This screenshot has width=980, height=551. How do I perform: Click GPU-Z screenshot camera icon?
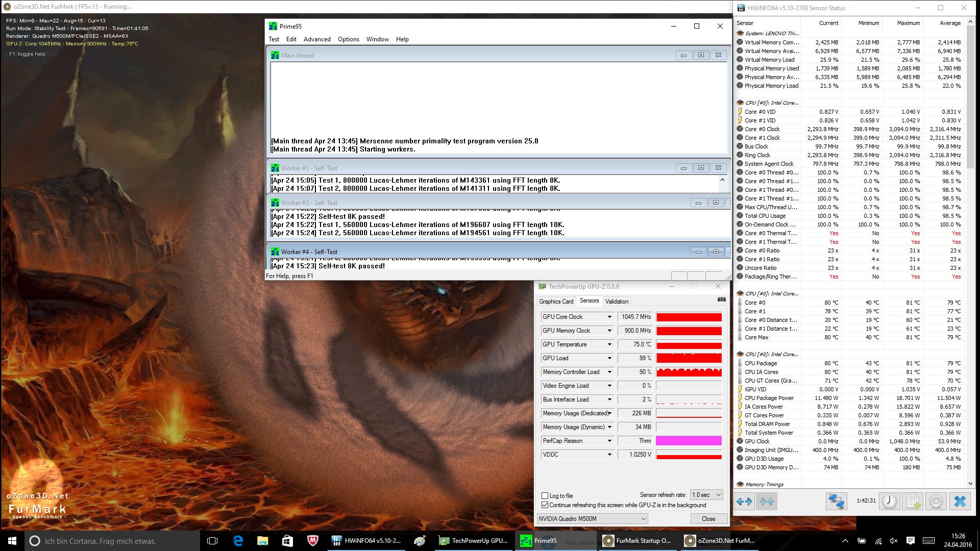pos(721,300)
